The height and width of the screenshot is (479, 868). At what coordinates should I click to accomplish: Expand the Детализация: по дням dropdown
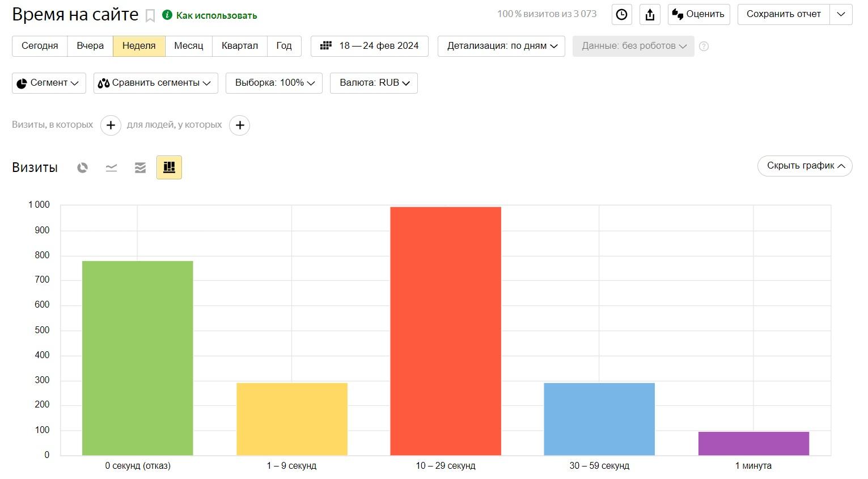click(501, 46)
